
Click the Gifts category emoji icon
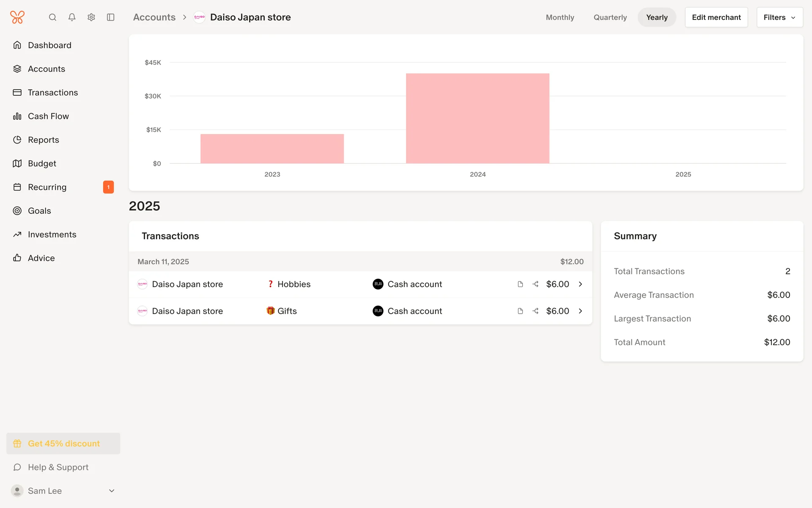(270, 311)
